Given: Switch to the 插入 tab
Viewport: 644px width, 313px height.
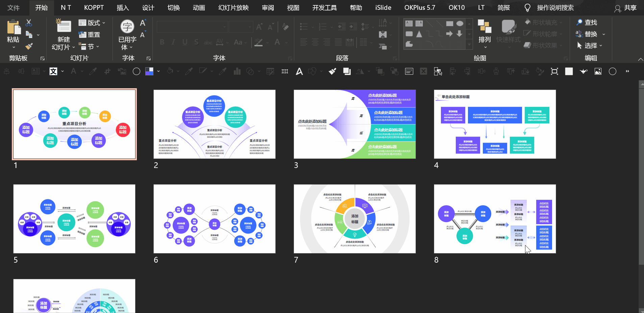Looking at the screenshot, I should [x=123, y=8].
